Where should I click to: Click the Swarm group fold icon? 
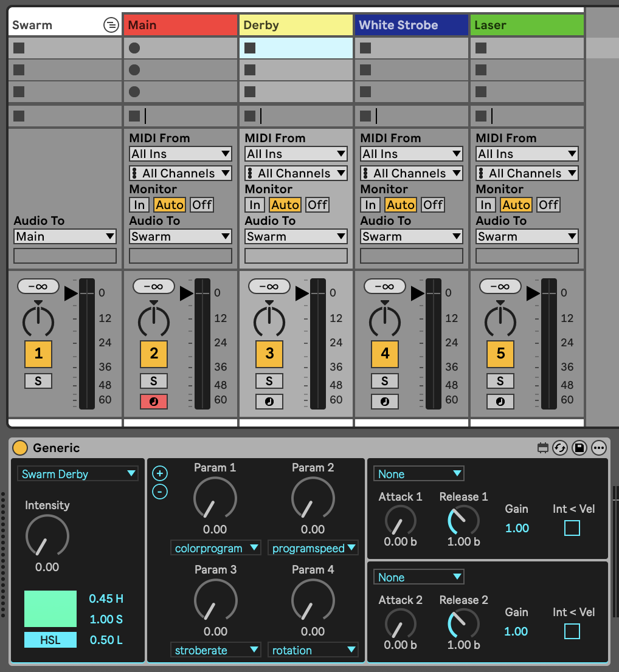(x=111, y=25)
